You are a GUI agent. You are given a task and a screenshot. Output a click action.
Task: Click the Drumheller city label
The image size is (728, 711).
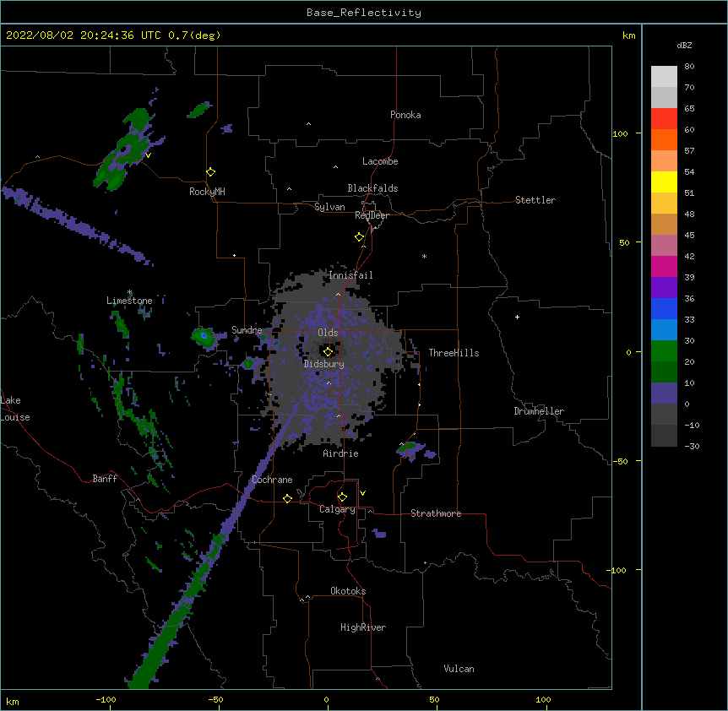[539, 411]
